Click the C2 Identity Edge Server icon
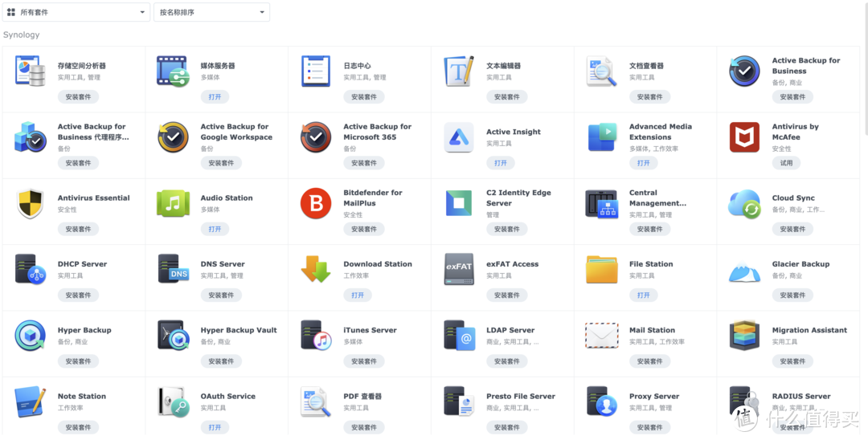 pyautogui.click(x=459, y=203)
